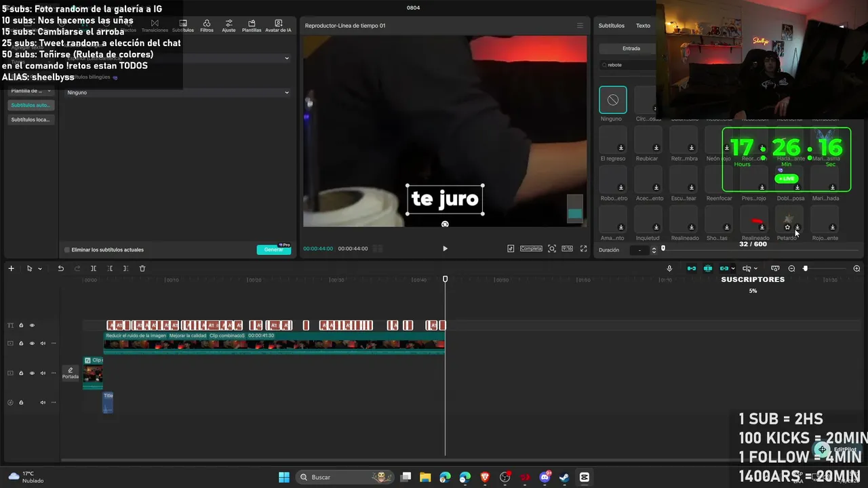Click the animation search field
Viewport: 868px width, 488px height.
[629, 65]
